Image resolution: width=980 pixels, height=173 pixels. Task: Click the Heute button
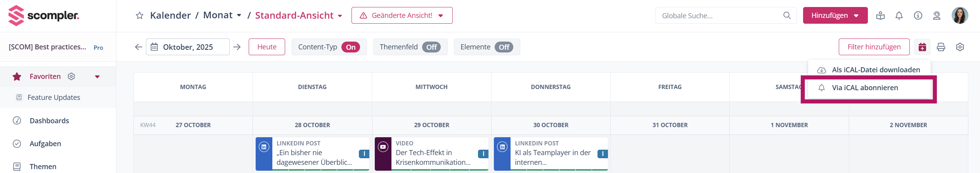click(267, 47)
